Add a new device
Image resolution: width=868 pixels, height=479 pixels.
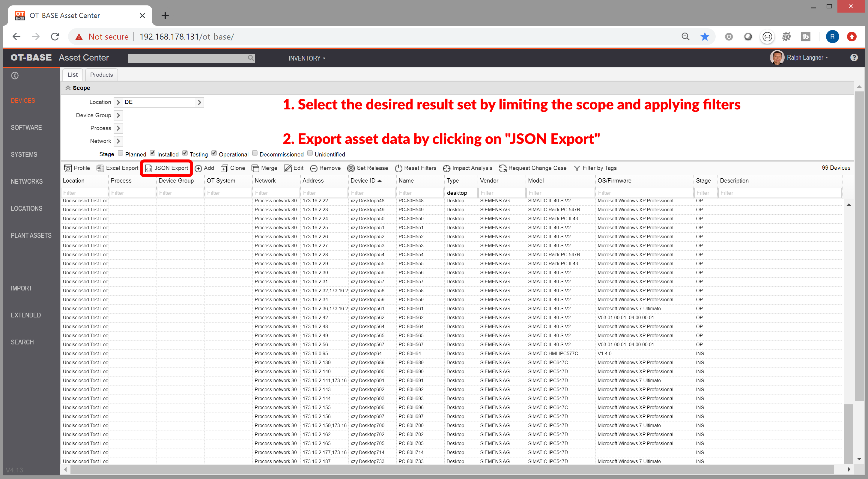(x=204, y=168)
